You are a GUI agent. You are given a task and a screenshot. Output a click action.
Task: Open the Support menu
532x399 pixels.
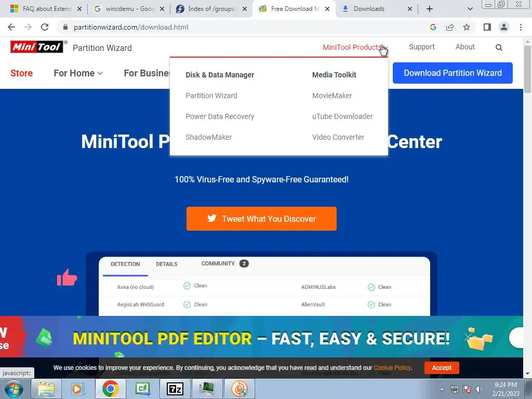422,47
